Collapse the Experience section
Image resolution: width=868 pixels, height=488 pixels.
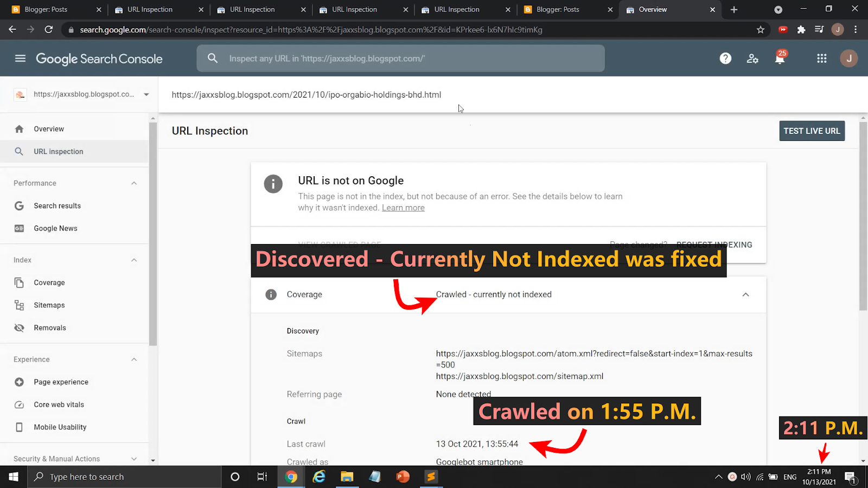pyautogui.click(x=134, y=359)
